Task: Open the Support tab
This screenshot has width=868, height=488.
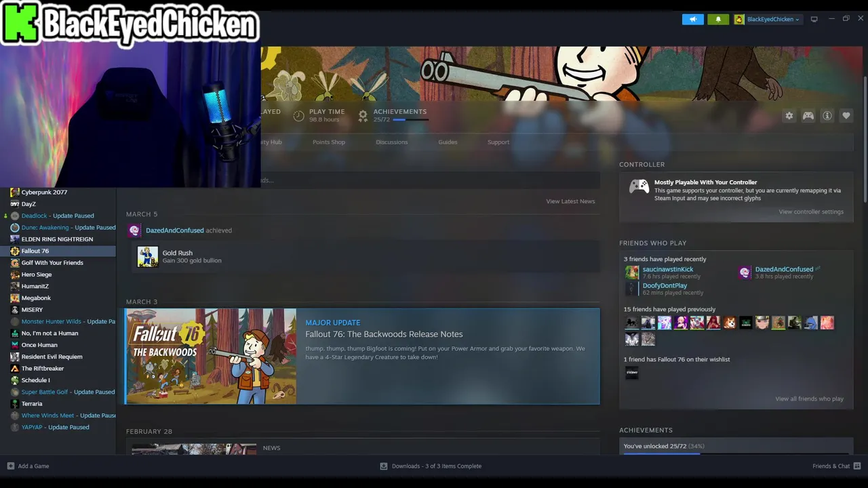Action: pyautogui.click(x=498, y=142)
